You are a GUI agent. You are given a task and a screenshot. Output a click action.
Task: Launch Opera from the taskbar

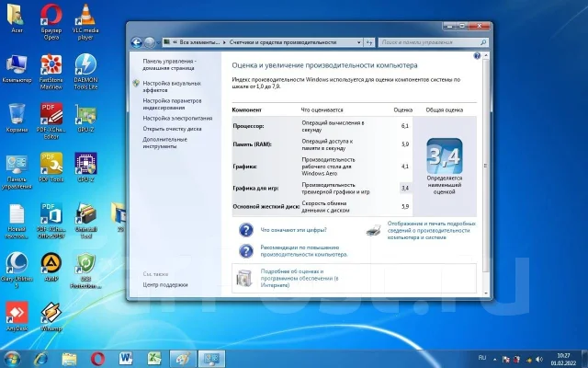point(97,359)
